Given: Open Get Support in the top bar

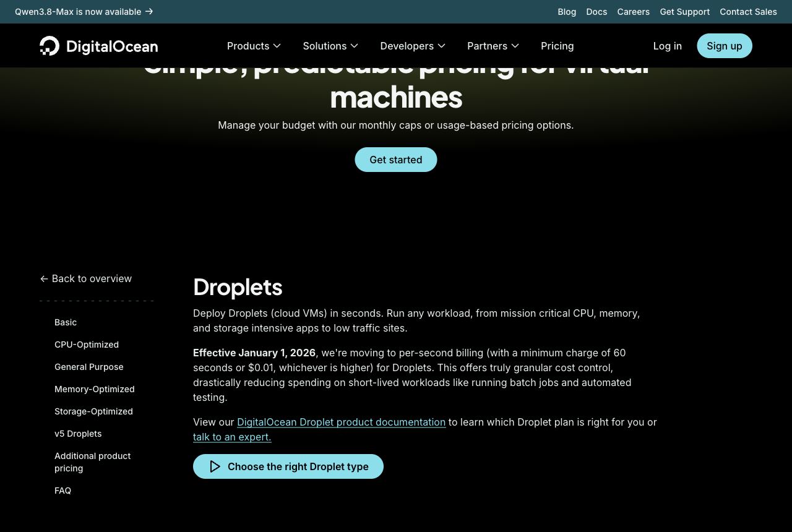Looking at the screenshot, I should tap(684, 12).
